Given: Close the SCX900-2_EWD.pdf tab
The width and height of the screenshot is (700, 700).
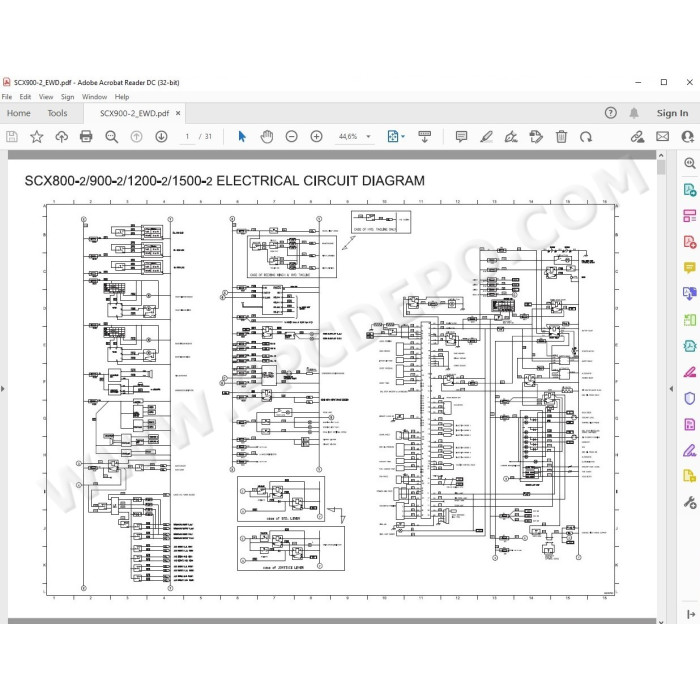Looking at the screenshot, I should coord(178,113).
